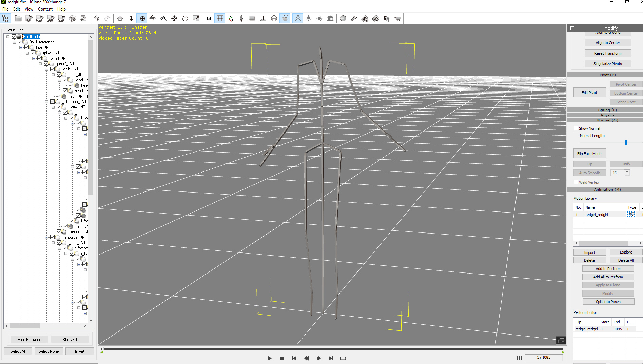
Task: Collapse the r_shoulder_JNT tree node
Action: [47, 237]
